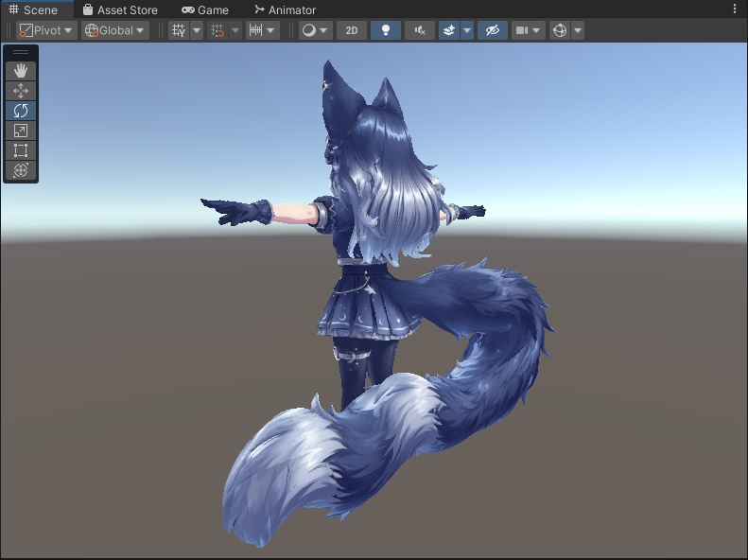Viewport: 748px width, 560px height.
Task: Open the Pivot handle position dropdown
Action: [46, 30]
